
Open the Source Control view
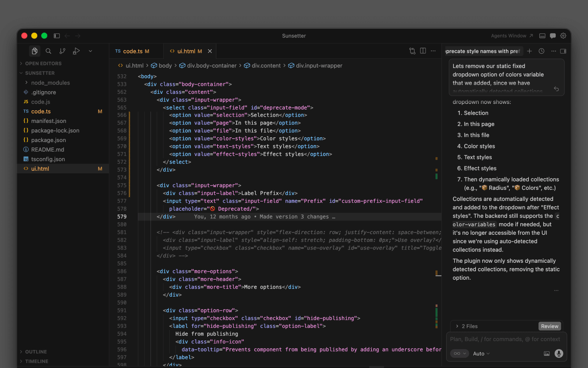point(62,51)
